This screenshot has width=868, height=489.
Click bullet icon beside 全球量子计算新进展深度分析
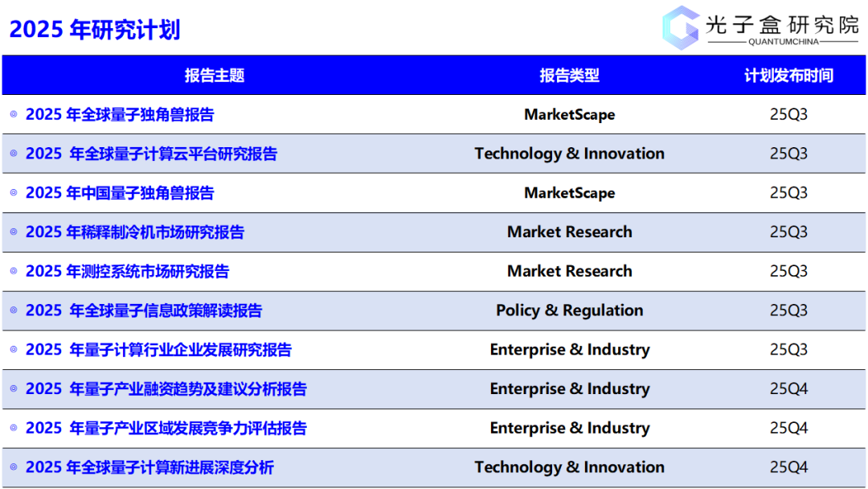point(14,466)
